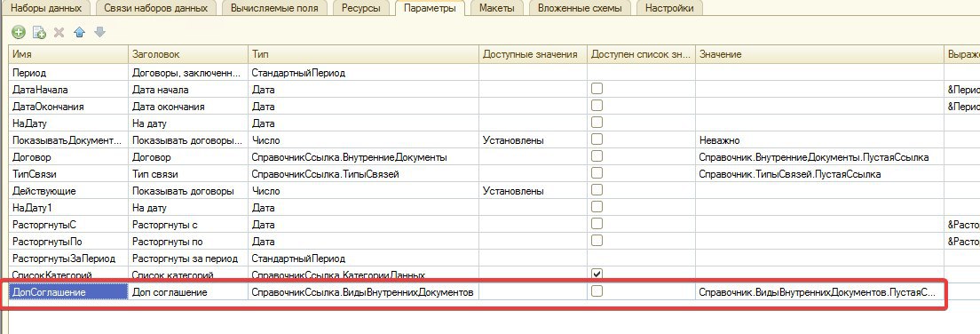Click СтандартныйПериод type in Период row
The image size is (980, 334).
tap(363, 73)
